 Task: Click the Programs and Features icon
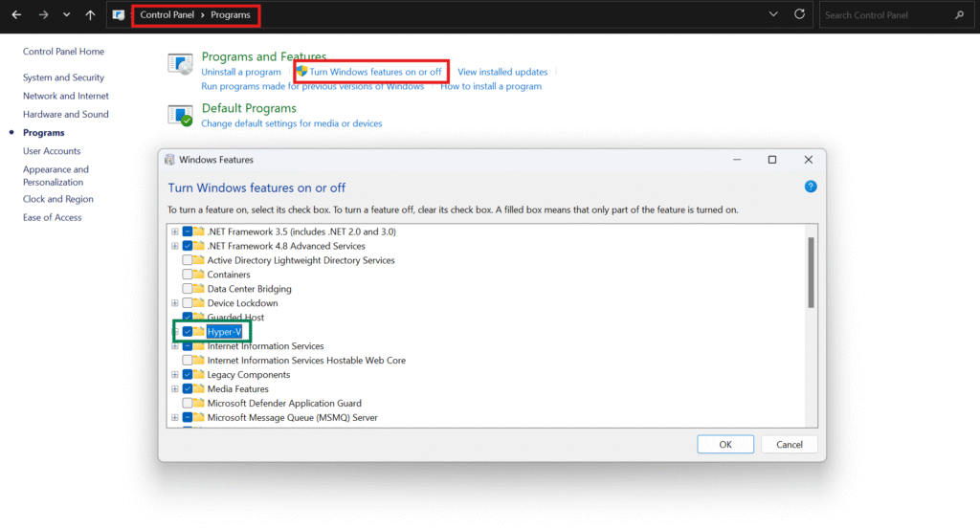[x=180, y=64]
